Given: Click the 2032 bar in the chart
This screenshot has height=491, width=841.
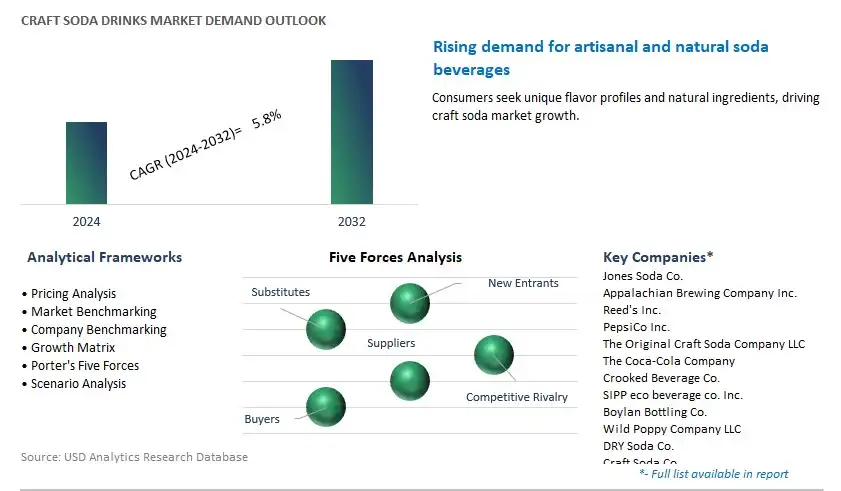Looking at the screenshot, I should [352, 132].
